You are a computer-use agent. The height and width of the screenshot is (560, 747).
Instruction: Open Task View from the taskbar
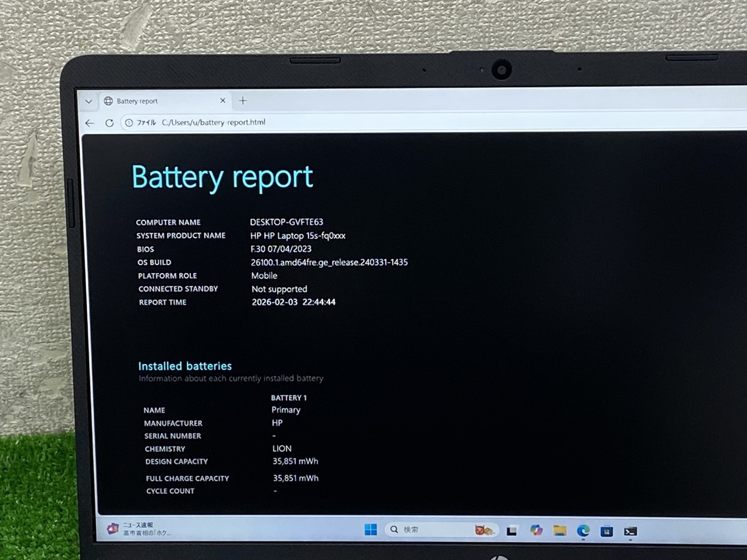coord(512,530)
